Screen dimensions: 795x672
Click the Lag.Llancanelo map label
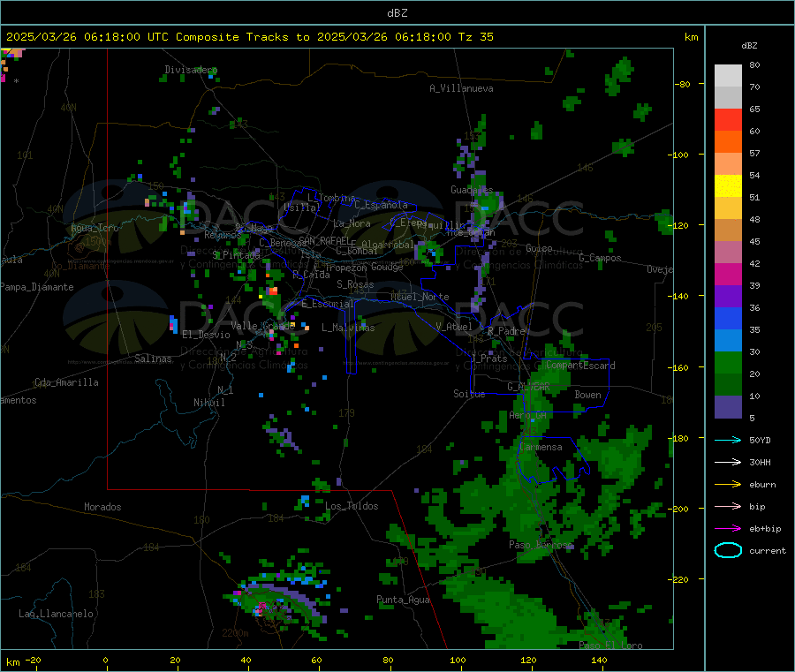pyautogui.click(x=56, y=614)
